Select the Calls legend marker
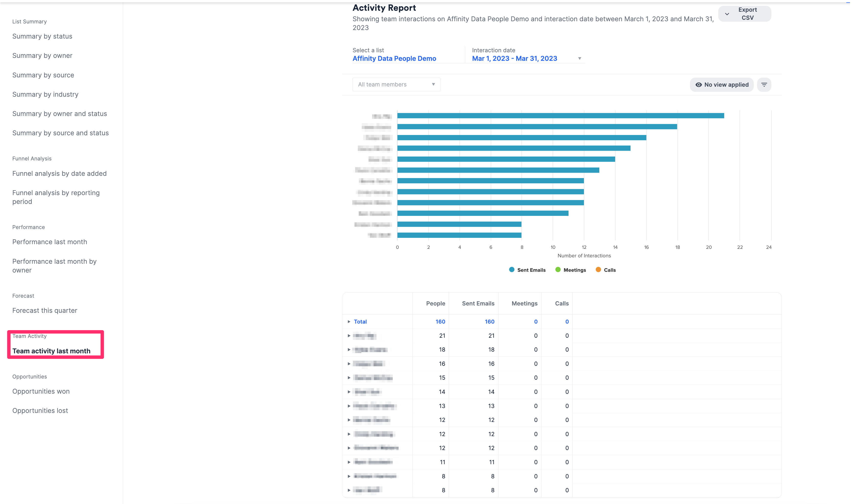 click(x=598, y=269)
